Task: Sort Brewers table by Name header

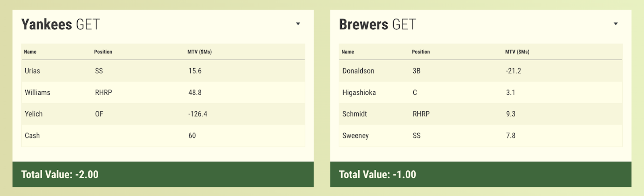Action: pyautogui.click(x=348, y=52)
